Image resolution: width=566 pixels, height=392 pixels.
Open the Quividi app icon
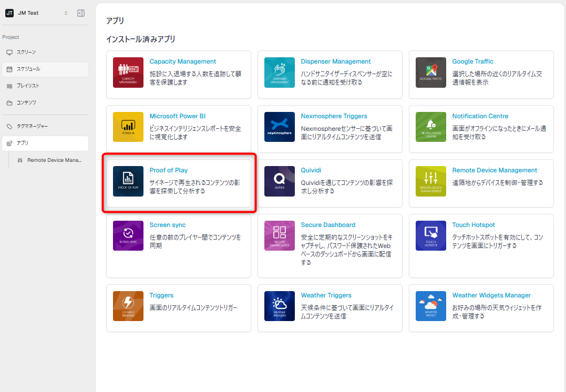[280, 181]
